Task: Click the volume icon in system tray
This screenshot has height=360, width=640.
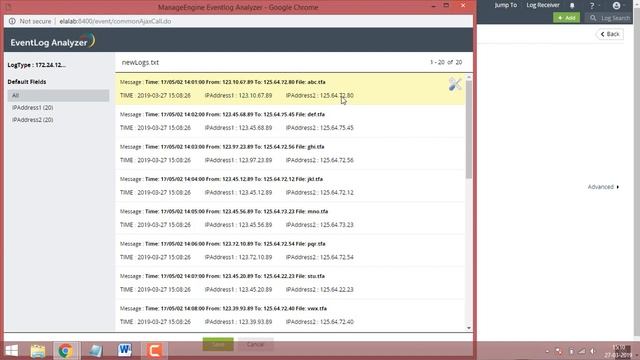Action: 593,351
